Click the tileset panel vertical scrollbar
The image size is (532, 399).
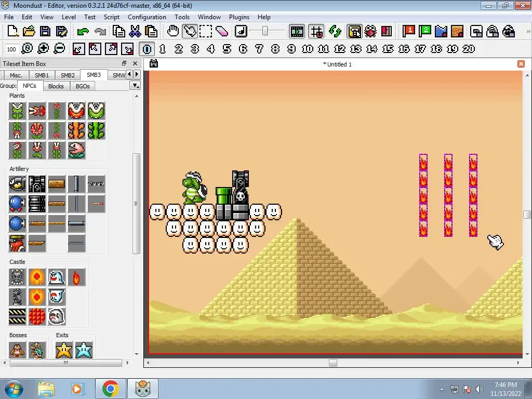tap(136, 203)
